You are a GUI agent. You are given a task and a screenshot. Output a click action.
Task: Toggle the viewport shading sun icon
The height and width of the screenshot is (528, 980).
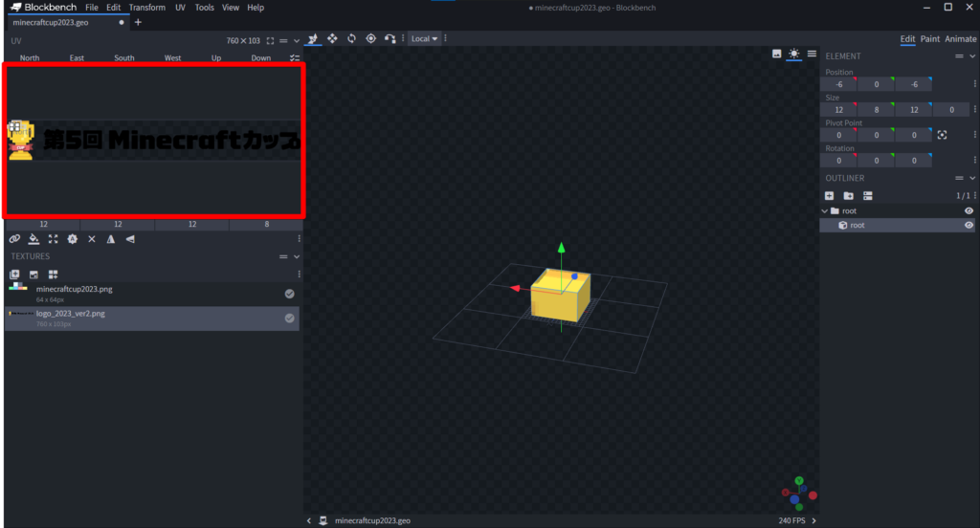coord(794,54)
